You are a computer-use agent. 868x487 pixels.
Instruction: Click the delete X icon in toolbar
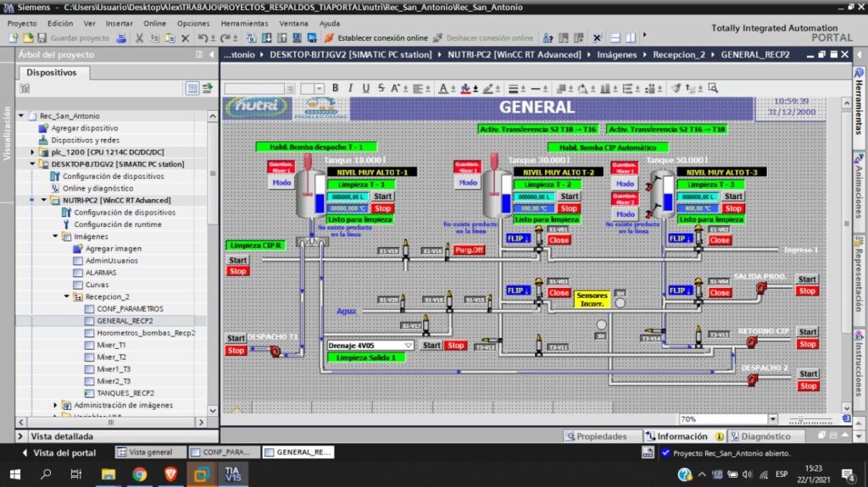click(186, 38)
